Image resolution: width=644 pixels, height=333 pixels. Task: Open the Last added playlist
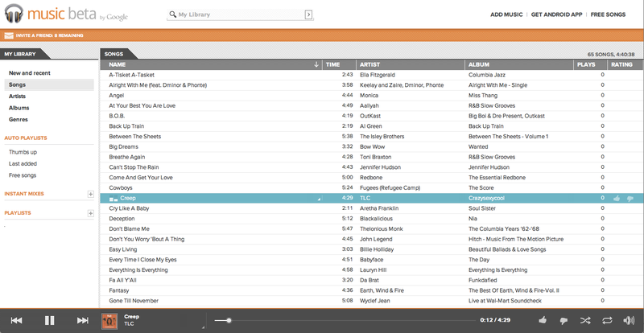23,164
